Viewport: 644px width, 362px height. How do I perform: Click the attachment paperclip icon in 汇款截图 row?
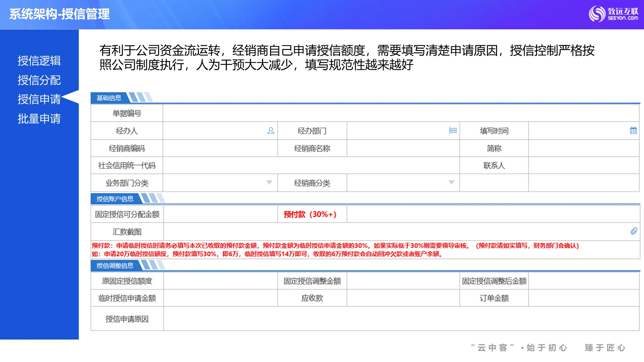point(634,231)
